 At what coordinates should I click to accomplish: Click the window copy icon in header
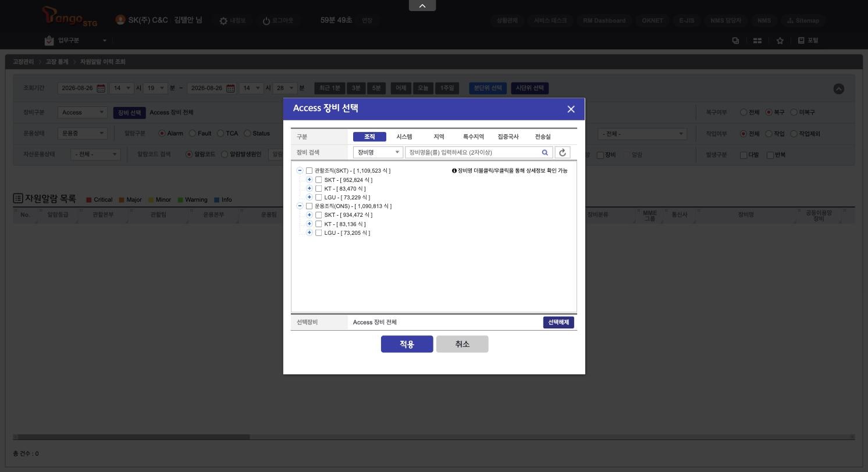(735, 41)
